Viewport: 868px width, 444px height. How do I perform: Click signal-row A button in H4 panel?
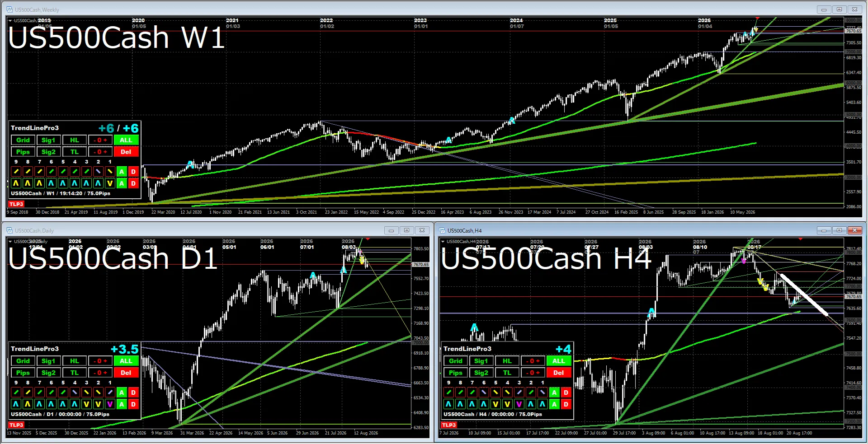point(554,404)
